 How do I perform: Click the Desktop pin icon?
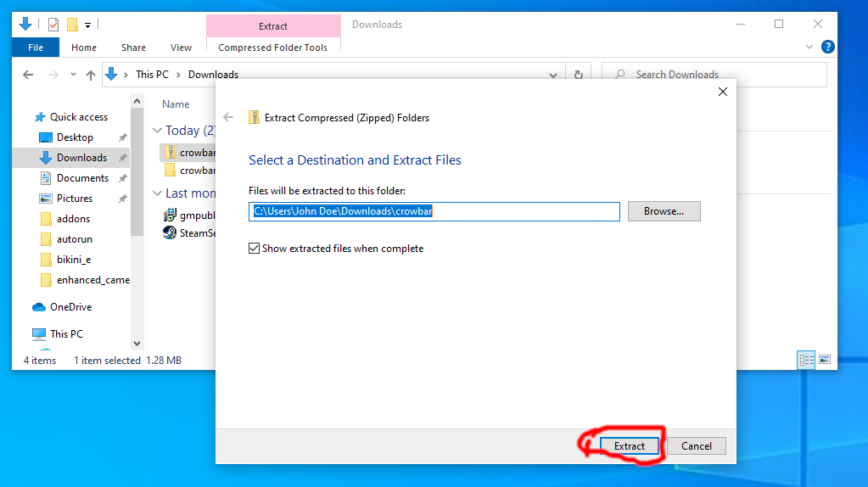123,137
